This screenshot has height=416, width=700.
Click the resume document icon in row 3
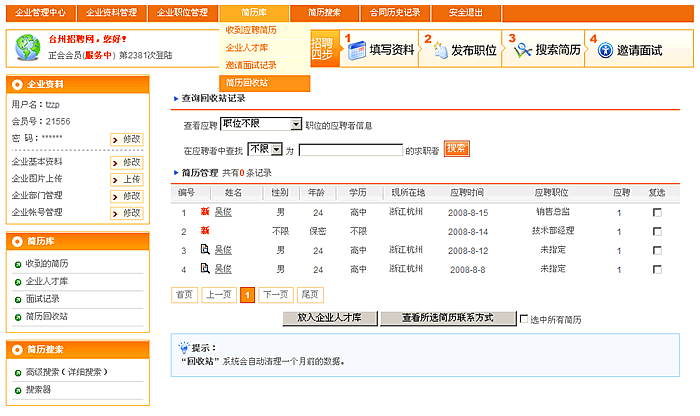point(205,249)
